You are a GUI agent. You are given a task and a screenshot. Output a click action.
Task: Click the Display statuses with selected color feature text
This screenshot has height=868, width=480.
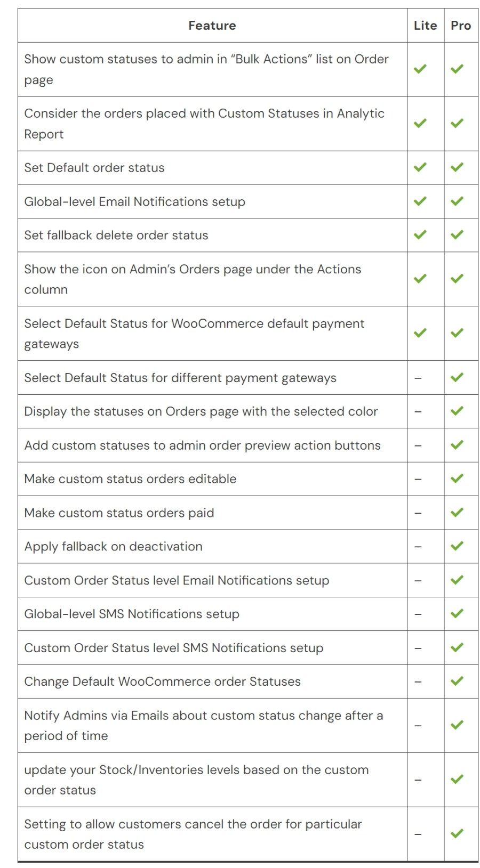click(x=201, y=411)
